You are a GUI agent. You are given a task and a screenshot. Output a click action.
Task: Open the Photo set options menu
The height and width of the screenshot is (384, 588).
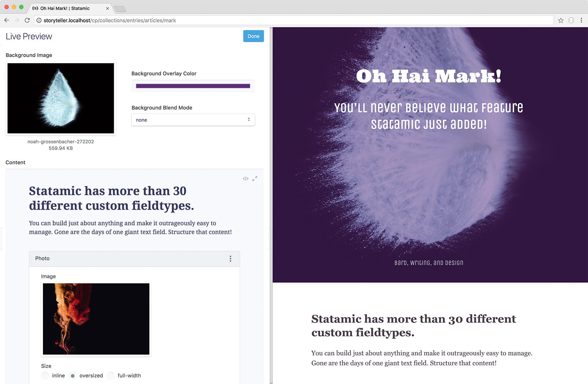pos(231,259)
